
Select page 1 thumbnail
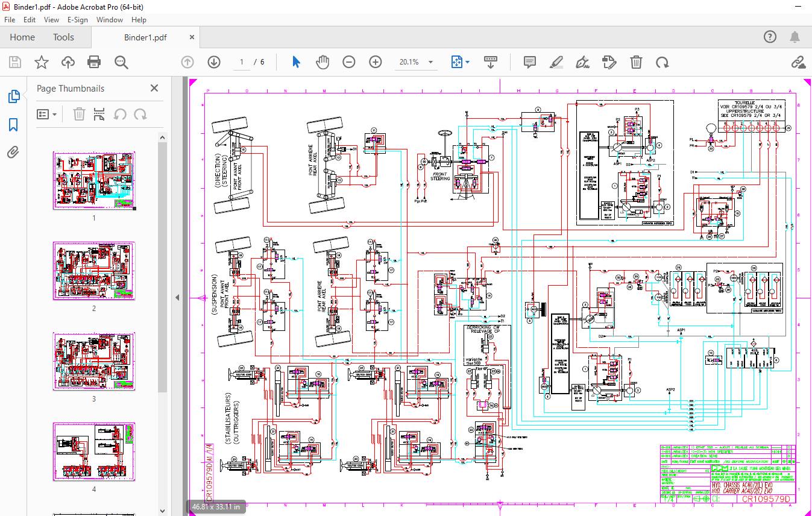click(94, 181)
